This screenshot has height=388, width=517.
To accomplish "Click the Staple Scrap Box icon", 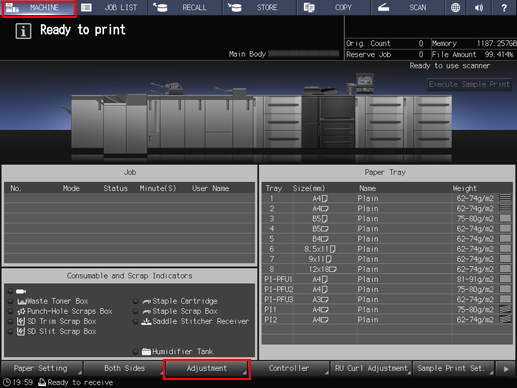I will (147, 312).
